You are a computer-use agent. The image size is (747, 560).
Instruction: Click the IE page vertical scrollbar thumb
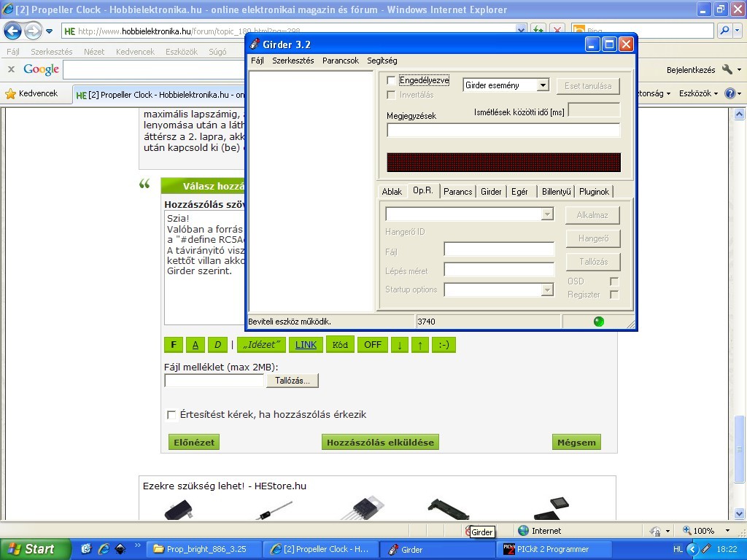[740, 449]
